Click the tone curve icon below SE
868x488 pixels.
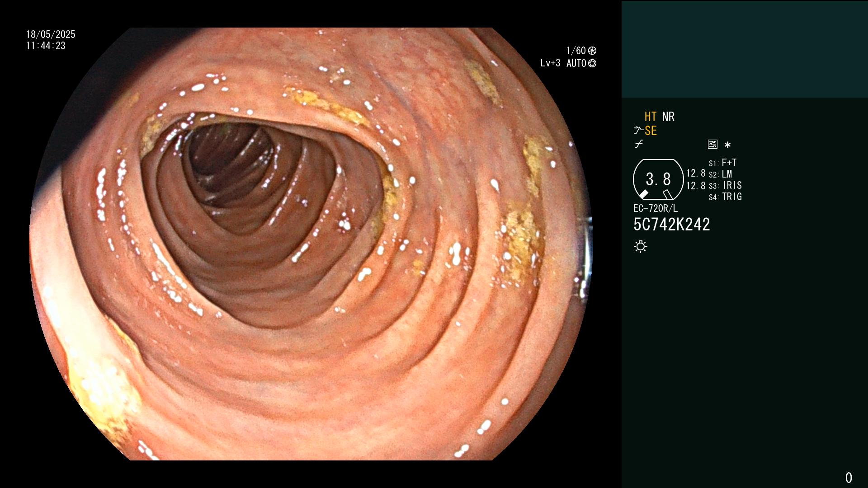[639, 144]
